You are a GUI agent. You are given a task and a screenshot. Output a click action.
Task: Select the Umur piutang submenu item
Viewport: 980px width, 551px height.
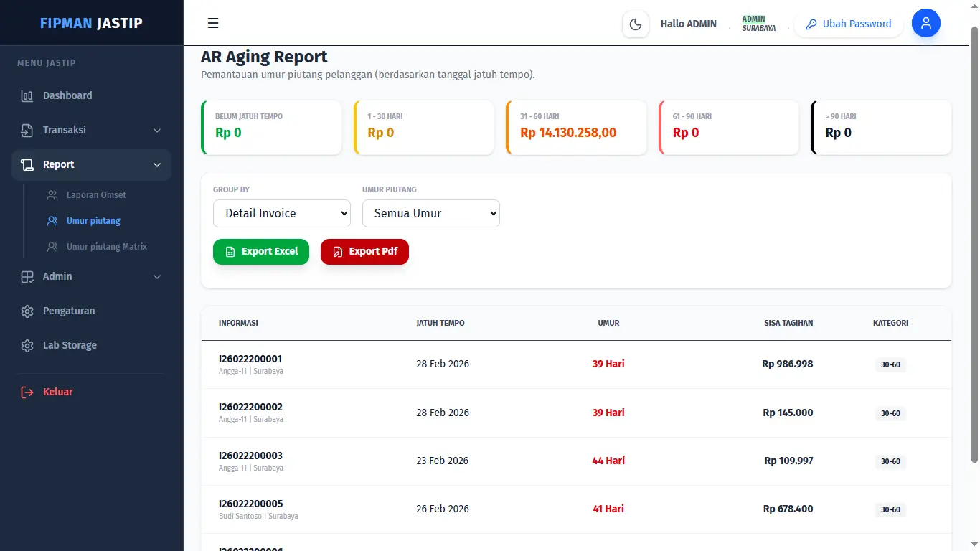click(93, 221)
